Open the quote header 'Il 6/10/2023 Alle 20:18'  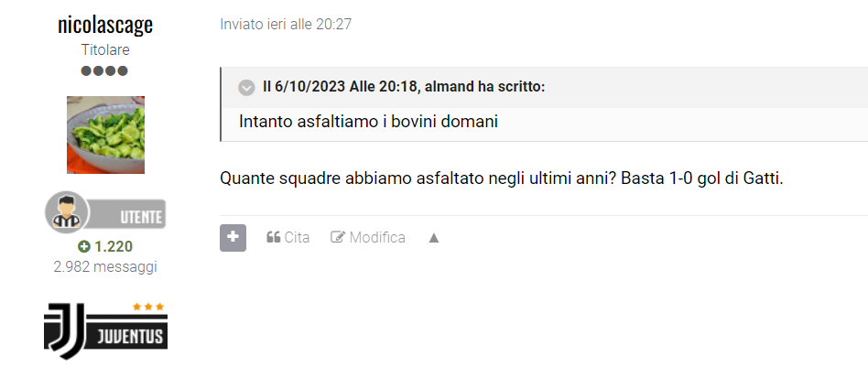[342, 87]
